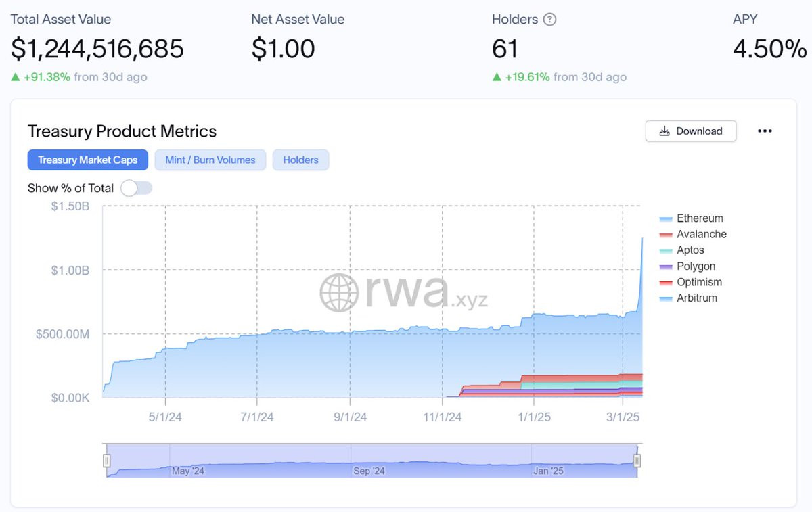Toggle Avalanche series in the legend

pyautogui.click(x=694, y=234)
